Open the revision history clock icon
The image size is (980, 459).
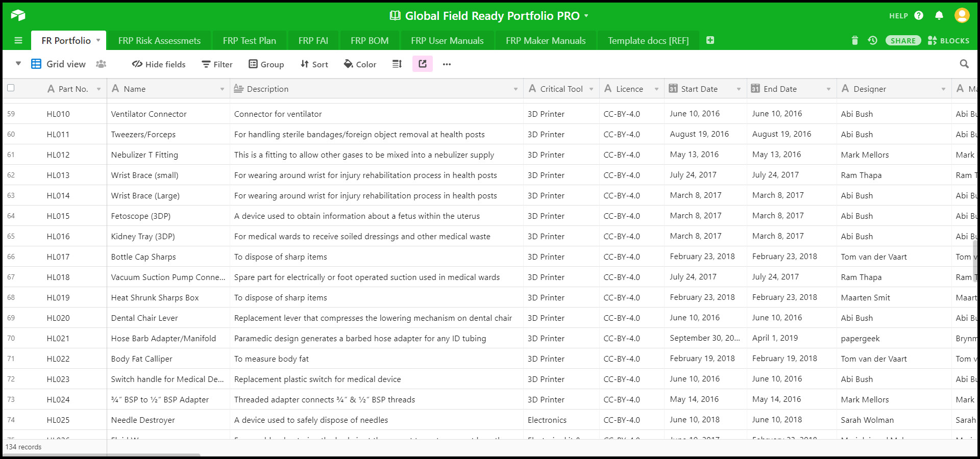[873, 40]
